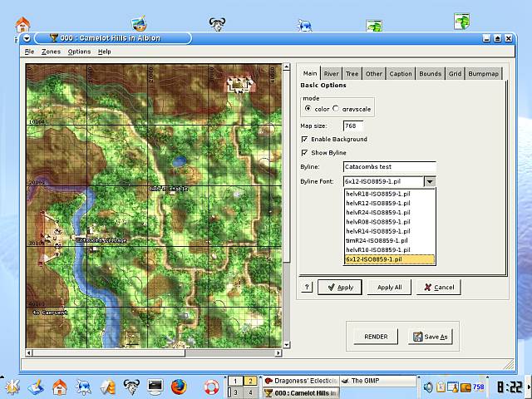Toggle the Enable Background checkbox

304,139
